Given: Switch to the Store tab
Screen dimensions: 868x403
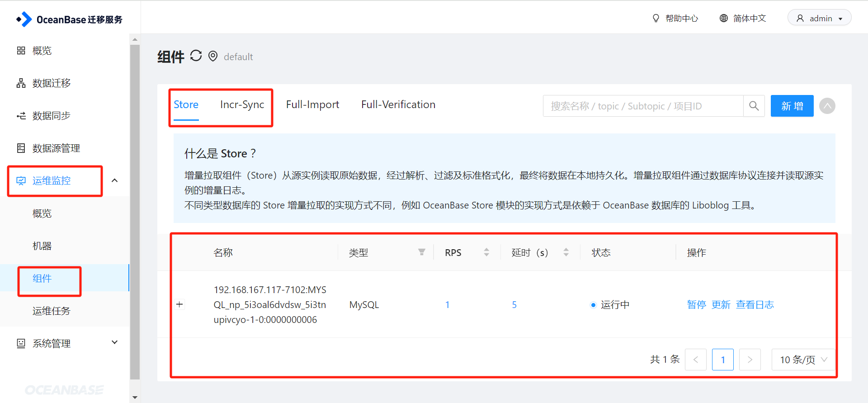Looking at the screenshot, I should pos(186,104).
